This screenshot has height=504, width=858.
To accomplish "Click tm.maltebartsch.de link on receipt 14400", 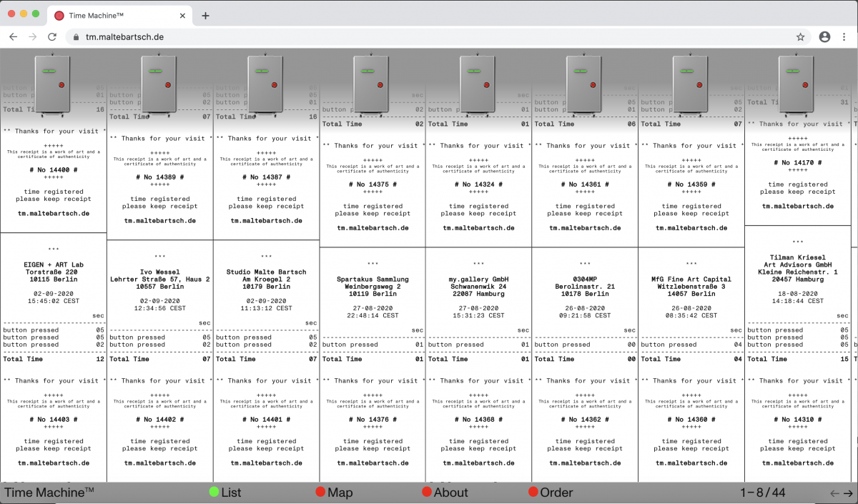I will [x=54, y=214].
